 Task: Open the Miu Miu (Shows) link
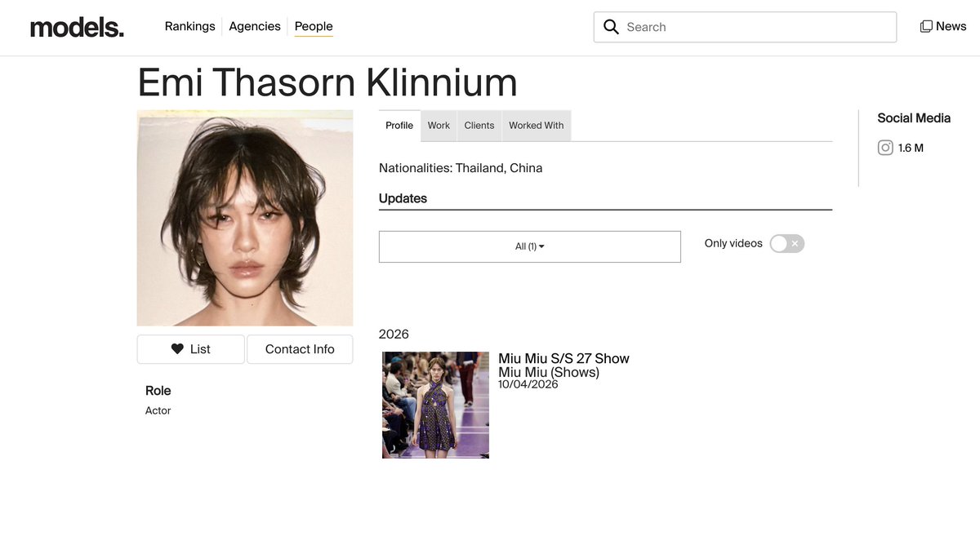pyautogui.click(x=549, y=372)
